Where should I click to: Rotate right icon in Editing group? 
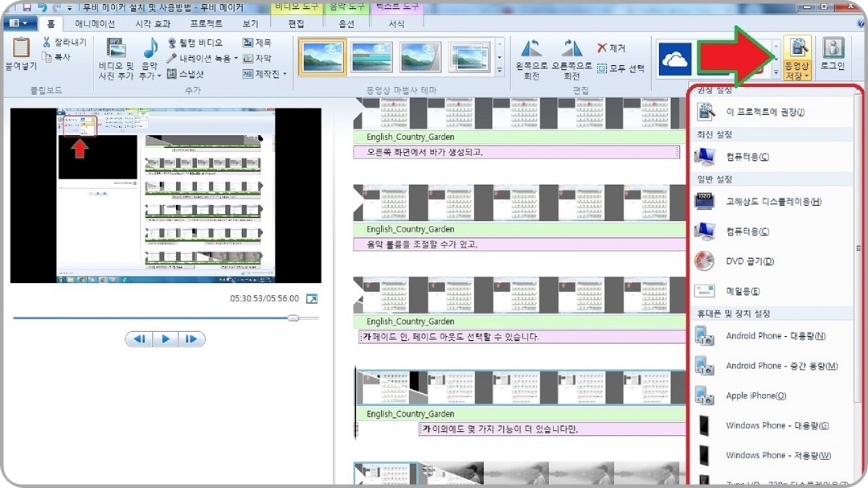click(x=571, y=48)
